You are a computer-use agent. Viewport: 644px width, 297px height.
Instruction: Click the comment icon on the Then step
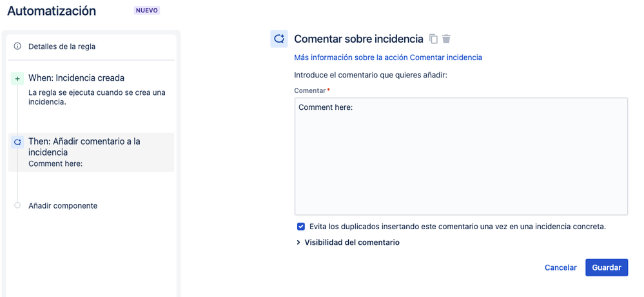(17, 142)
